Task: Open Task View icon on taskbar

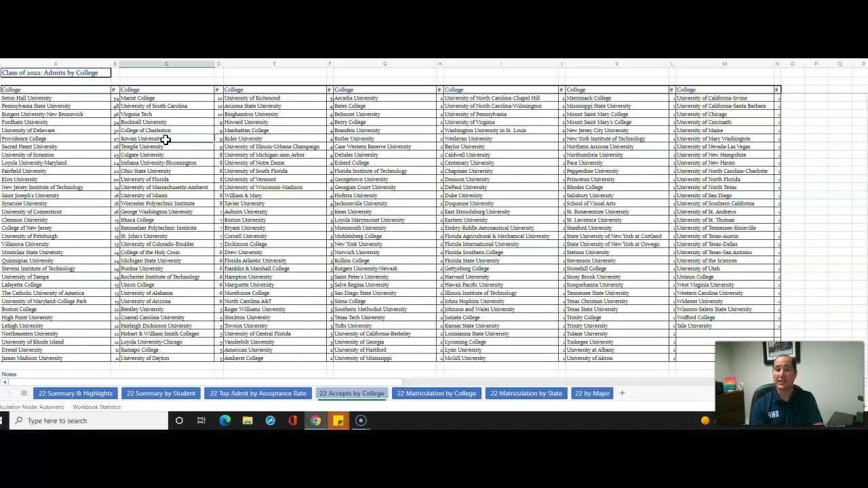Action: click(x=201, y=421)
